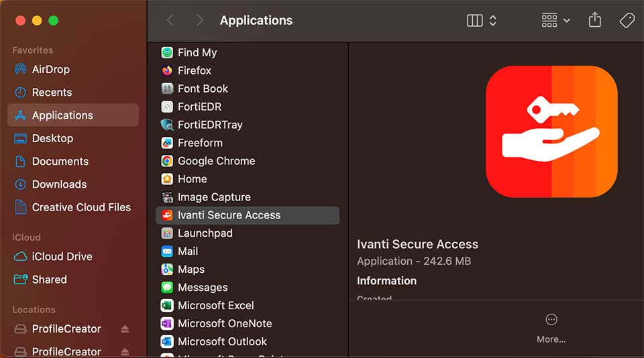The height and width of the screenshot is (358, 644).
Task: Click the Messages app icon
Action: [x=167, y=288]
